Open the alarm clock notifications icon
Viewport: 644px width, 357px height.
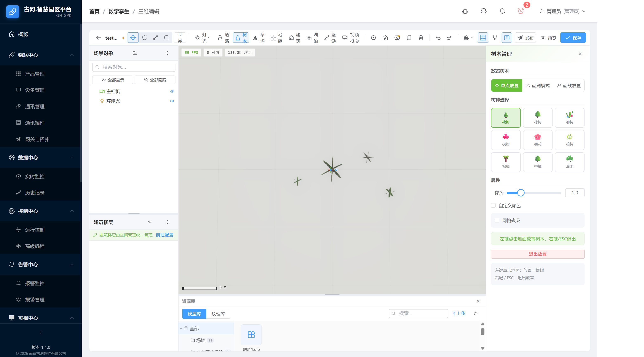coord(521,11)
